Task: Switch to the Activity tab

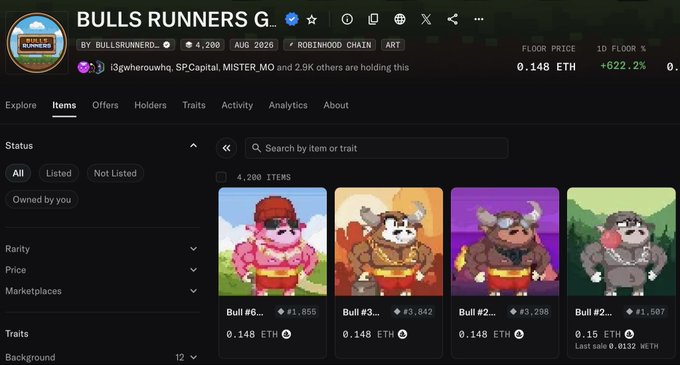Action: 237,105
